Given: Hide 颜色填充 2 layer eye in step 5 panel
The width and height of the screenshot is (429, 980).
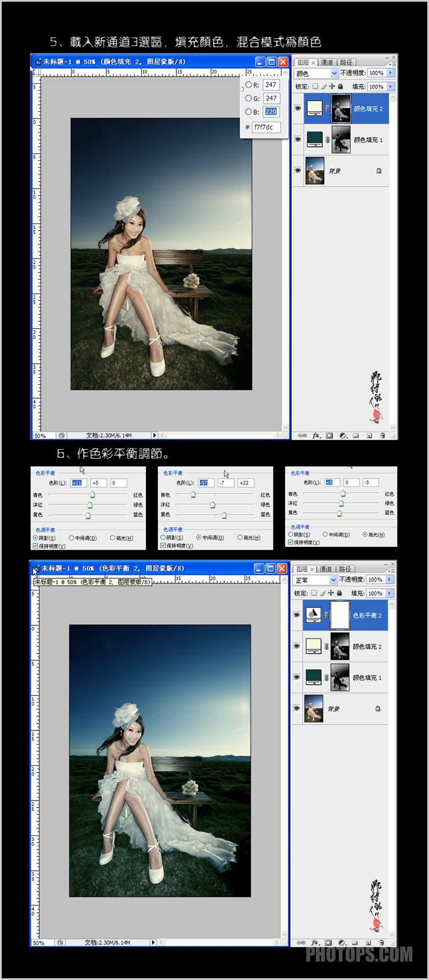Looking at the screenshot, I should point(297,108).
